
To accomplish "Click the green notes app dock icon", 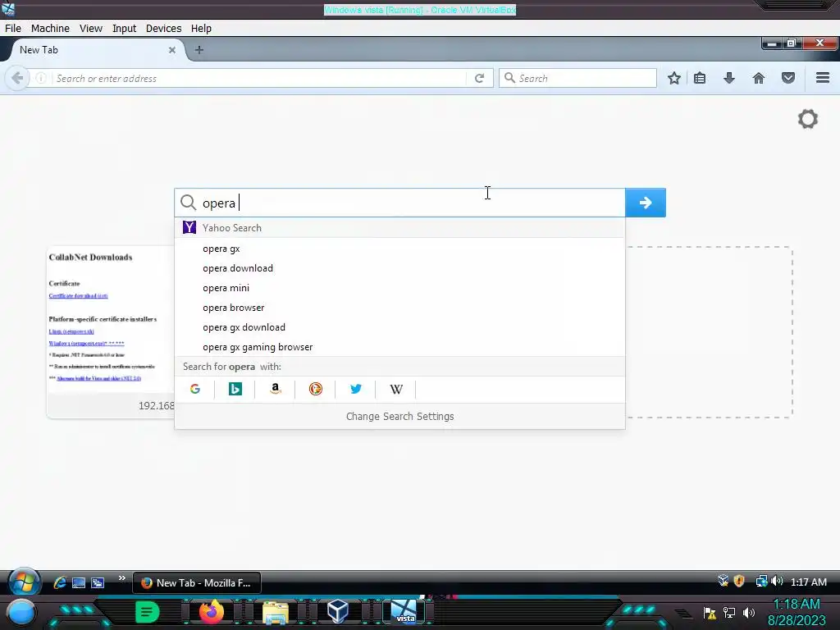I will pyautogui.click(x=148, y=612).
